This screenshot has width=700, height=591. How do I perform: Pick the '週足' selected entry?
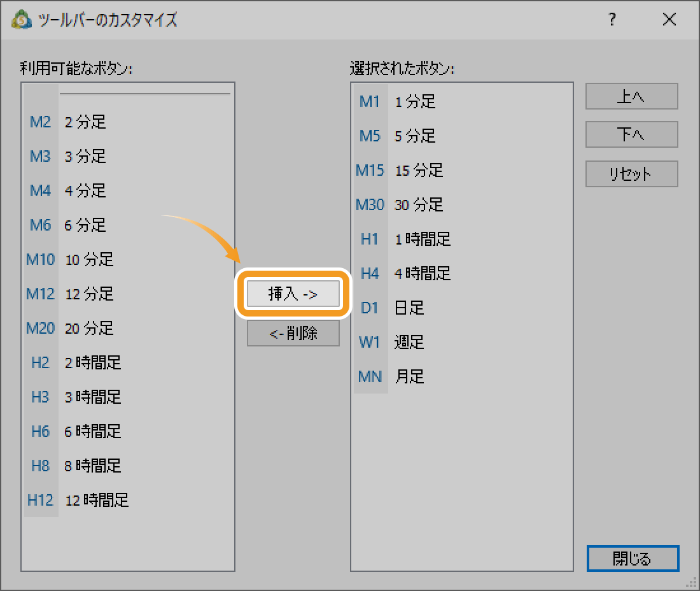point(409,343)
